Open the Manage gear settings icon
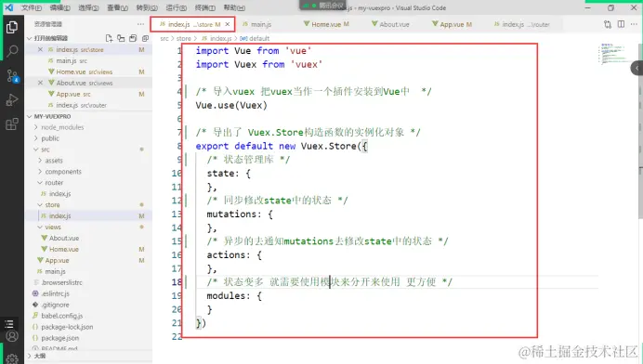The image size is (643, 364). [12, 357]
